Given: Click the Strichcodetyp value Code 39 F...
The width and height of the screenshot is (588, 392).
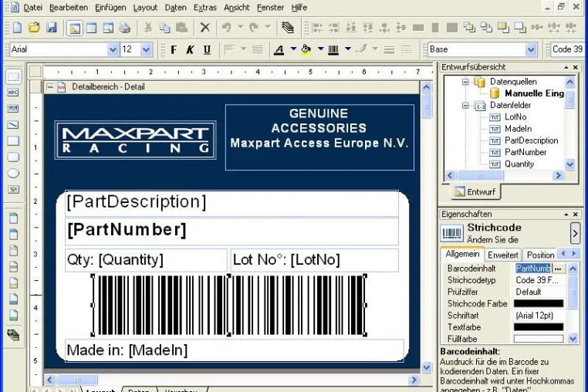Looking at the screenshot, I should 539,280.
